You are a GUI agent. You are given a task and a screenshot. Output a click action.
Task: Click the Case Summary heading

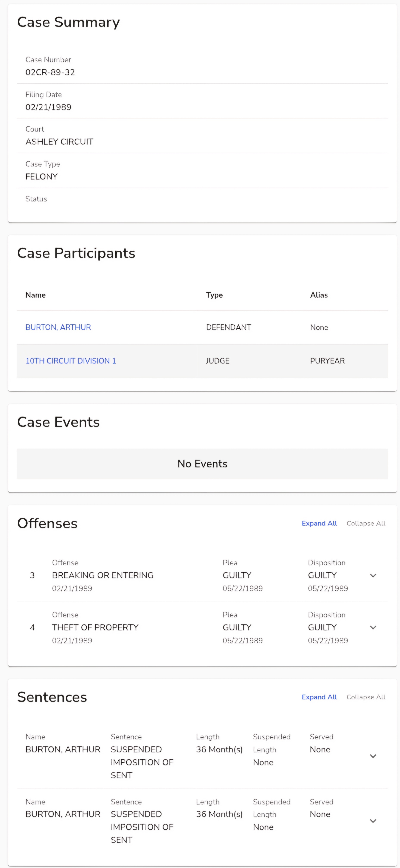pyautogui.click(x=68, y=22)
